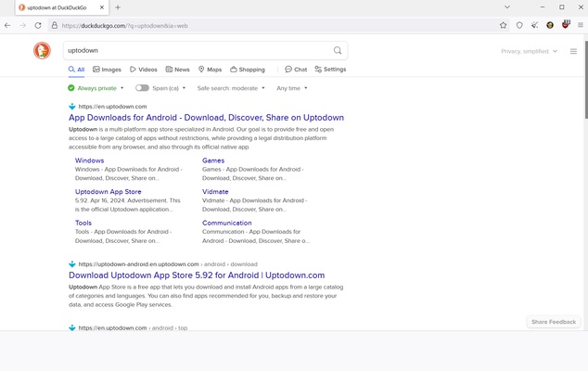This screenshot has height=371, width=588.
Task: Open search Settings
Action: [330, 70]
